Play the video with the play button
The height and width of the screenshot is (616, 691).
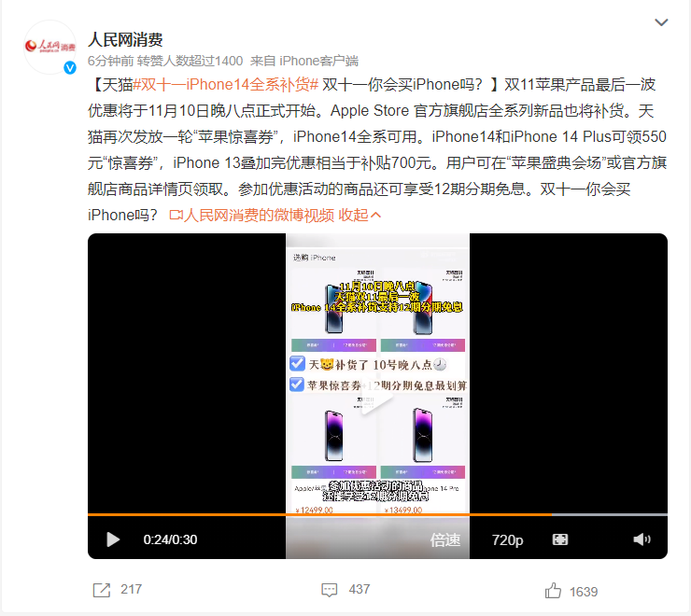(x=113, y=539)
